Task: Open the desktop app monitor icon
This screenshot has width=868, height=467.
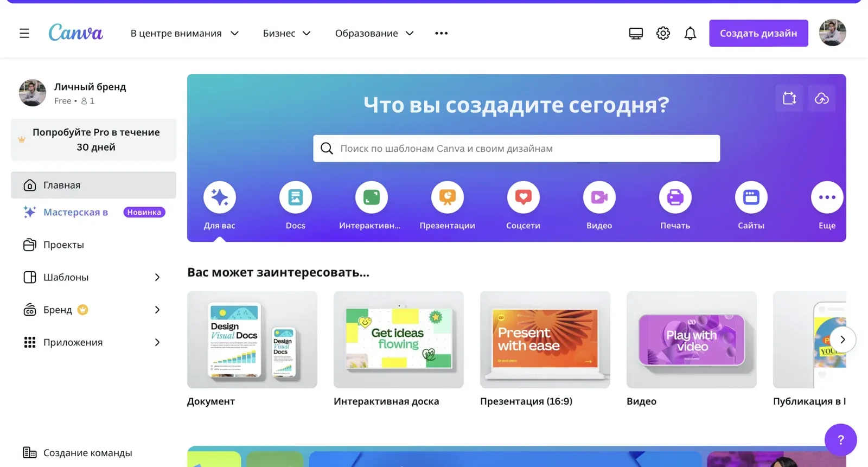Action: point(636,34)
